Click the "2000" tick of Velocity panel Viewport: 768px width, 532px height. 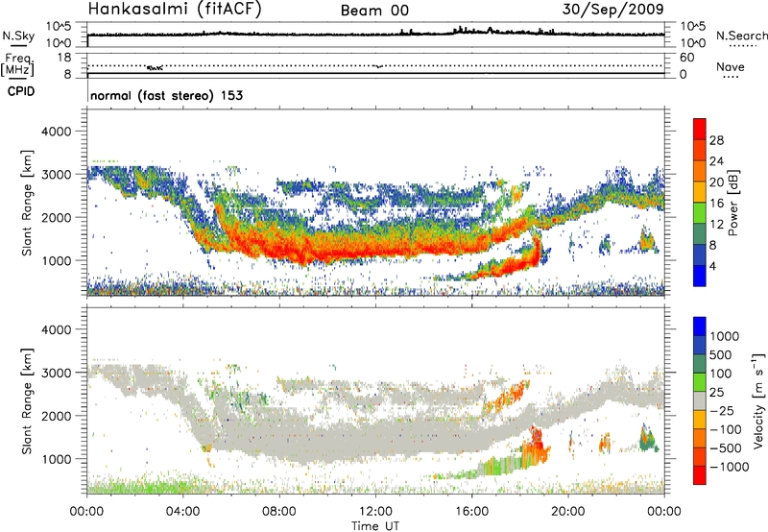pyautogui.click(x=56, y=416)
